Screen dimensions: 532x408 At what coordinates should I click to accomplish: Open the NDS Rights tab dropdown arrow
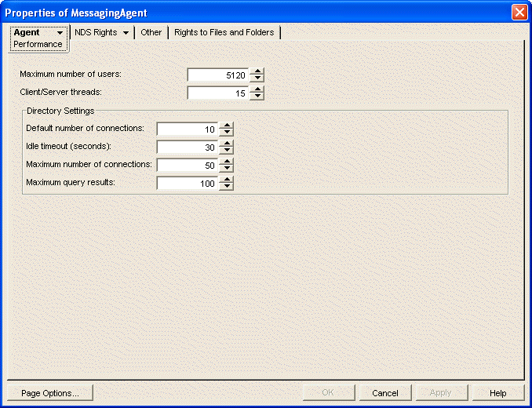[126, 33]
